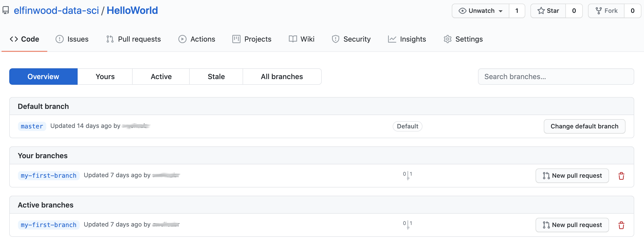The height and width of the screenshot is (245, 644).
Task: Open the master branch link
Action: click(x=32, y=126)
